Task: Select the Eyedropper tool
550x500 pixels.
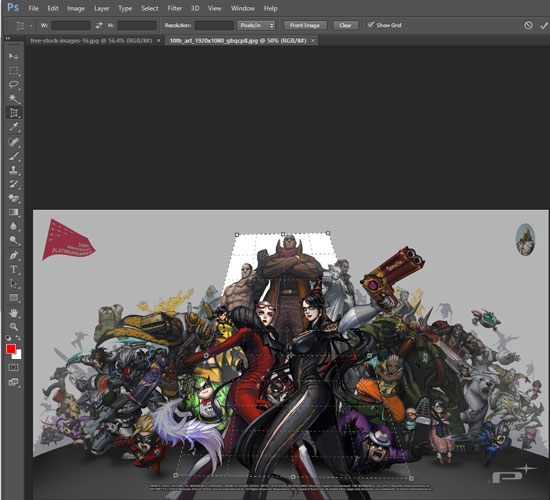Action: coord(14,127)
